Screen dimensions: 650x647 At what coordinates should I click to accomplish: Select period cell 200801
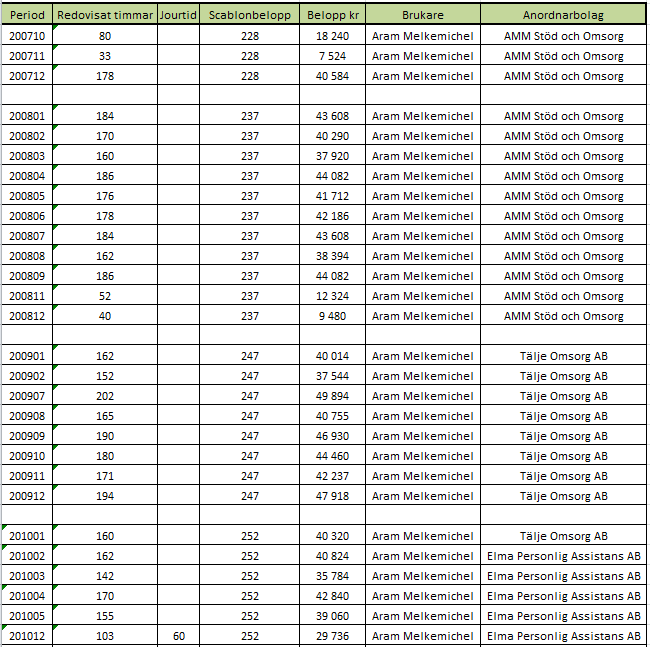click(x=27, y=116)
